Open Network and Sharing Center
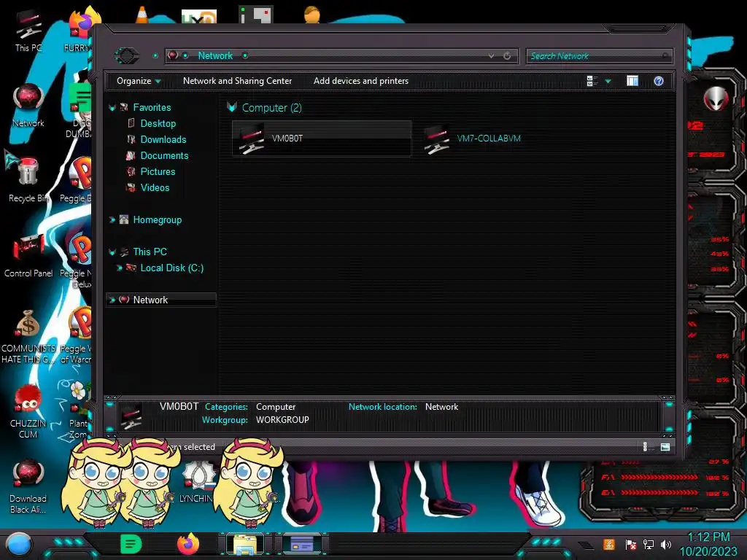Viewport: 747px width, 560px height. (x=237, y=81)
